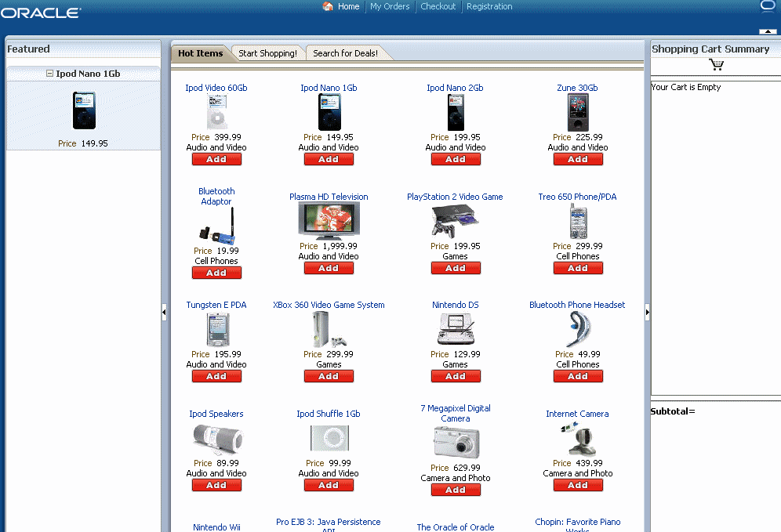
Task: Click the shopping cart icon
Action: 716,65
